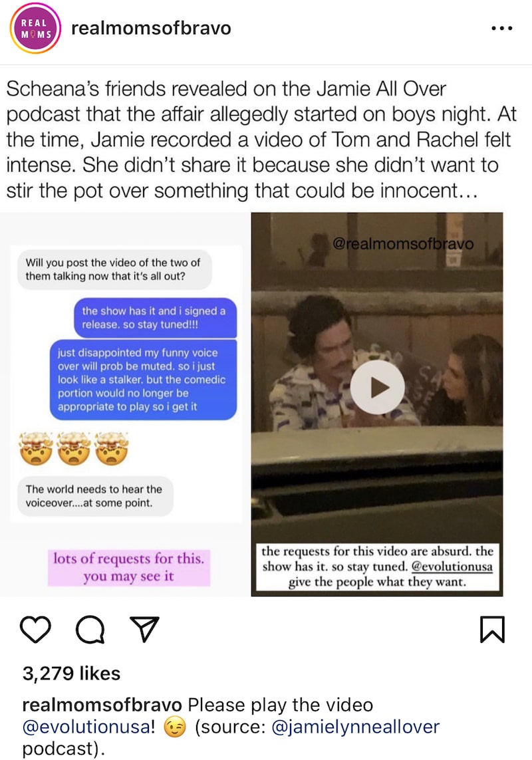View the 3,279 likes list
Viewport: 532px width, 760px height.
pyautogui.click(x=71, y=674)
